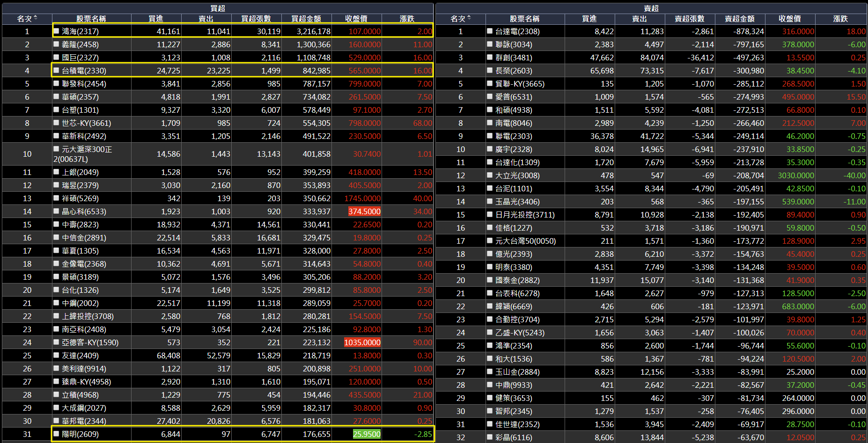Open stock 晶心科(6533)
The width and height of the screenshot is (868, 443).
(x=84, y=211)
